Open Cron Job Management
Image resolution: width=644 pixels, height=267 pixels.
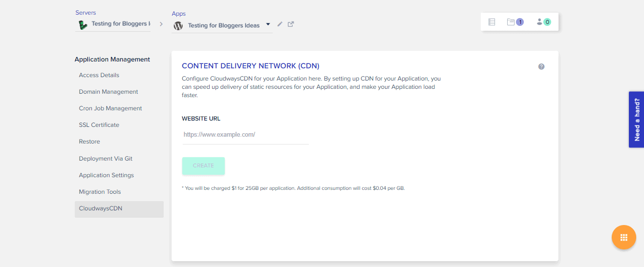110,108
